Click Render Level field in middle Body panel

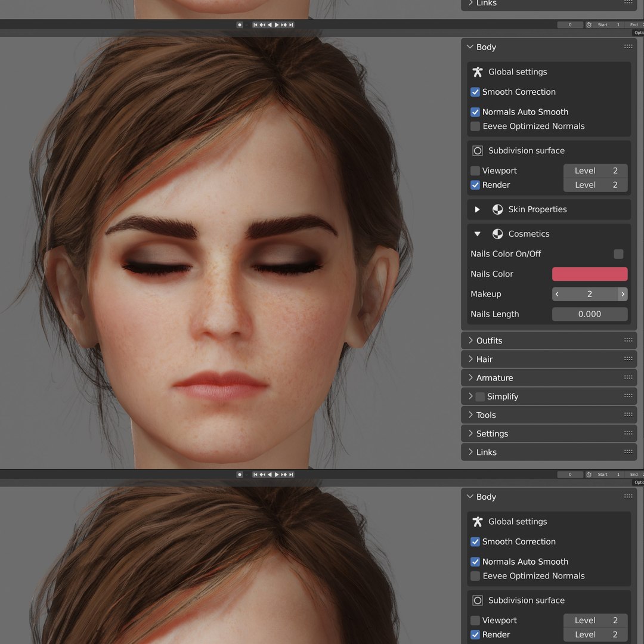(595, 185)
